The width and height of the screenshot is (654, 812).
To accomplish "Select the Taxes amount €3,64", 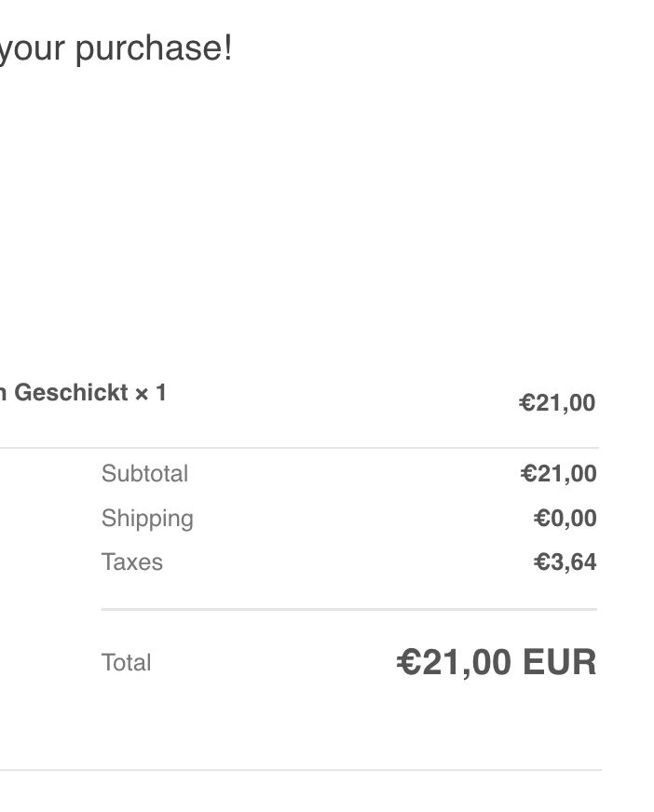I will [565, 562].
